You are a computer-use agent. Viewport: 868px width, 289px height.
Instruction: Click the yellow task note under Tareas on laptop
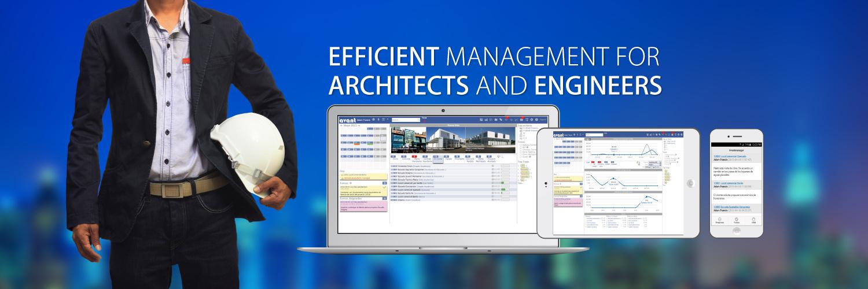363,191
